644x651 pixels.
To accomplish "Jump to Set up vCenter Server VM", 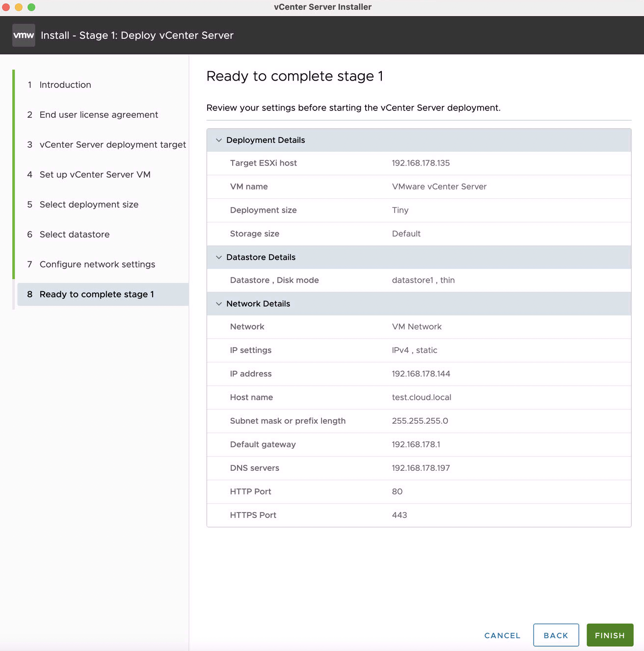I will click(95, 175).
